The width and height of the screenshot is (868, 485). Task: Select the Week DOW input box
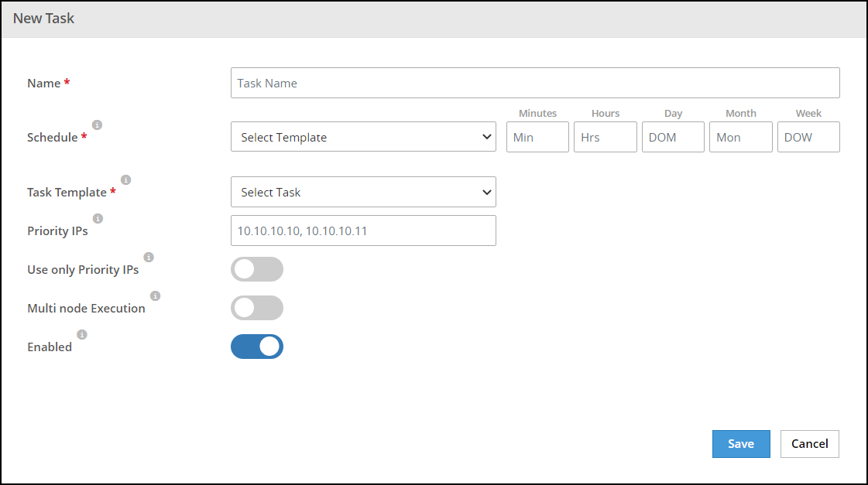(x=808, y=137)
